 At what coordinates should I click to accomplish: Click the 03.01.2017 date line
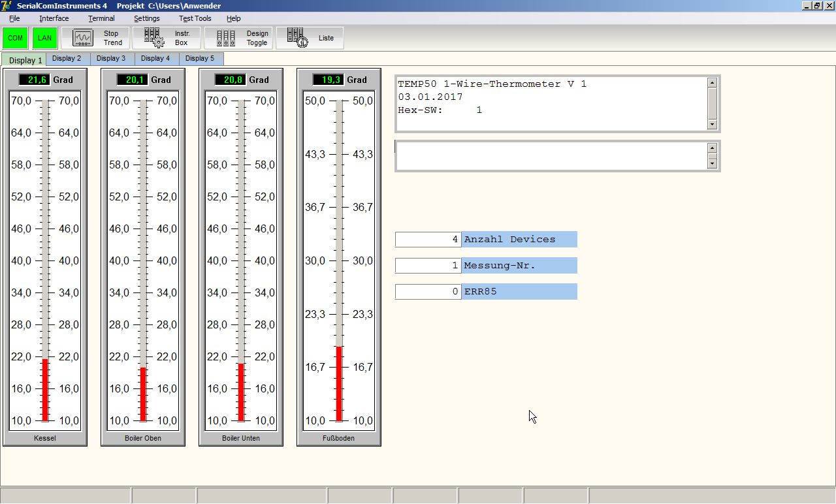[430, 97]
